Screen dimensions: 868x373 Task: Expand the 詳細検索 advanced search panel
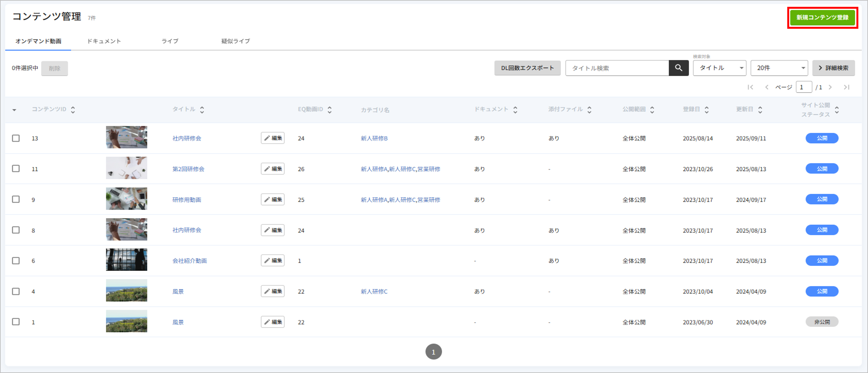coord(833,68)
